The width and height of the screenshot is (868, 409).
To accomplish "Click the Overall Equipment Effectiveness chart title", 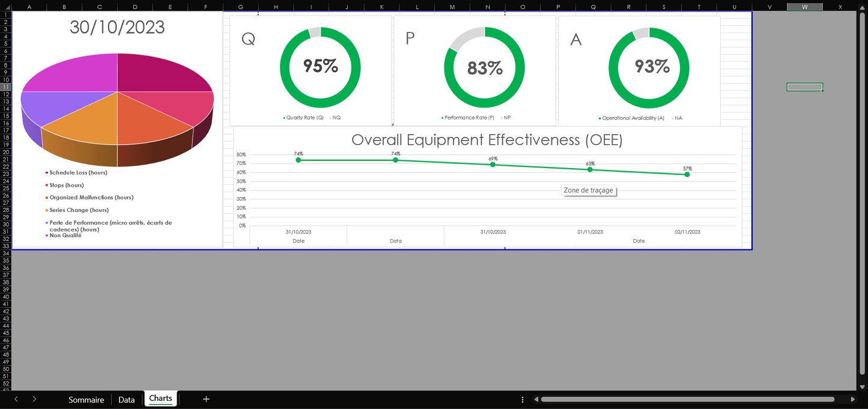I will tap(487, 140).
